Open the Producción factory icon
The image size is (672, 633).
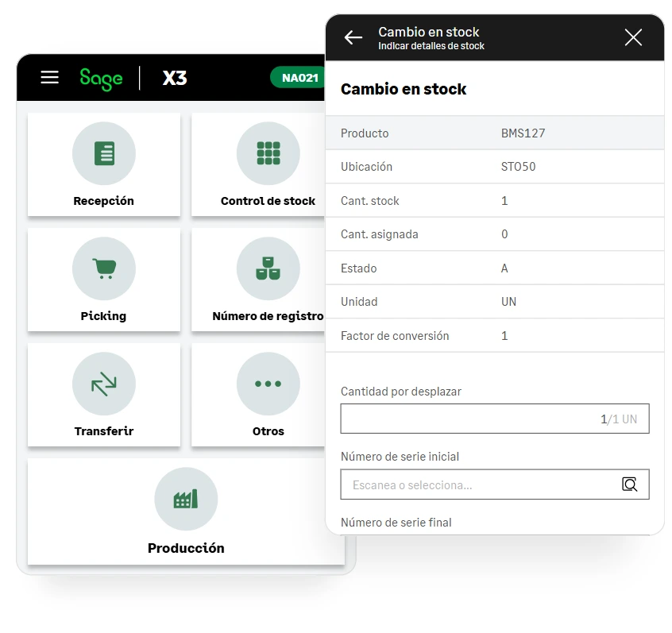click(186, 499)
